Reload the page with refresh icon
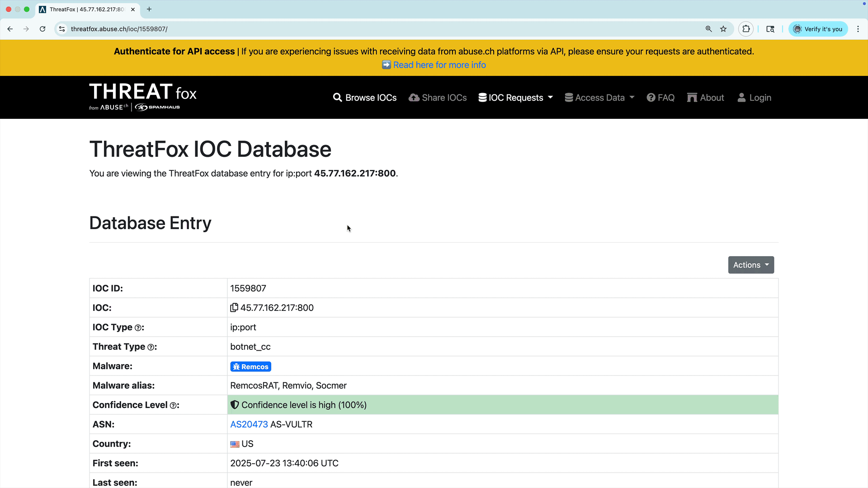 [x=42, y=29]
